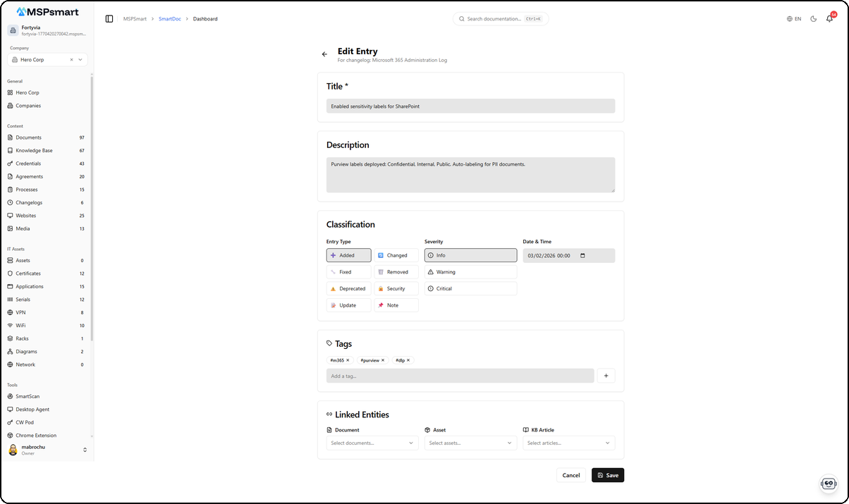Go to Credentials in the sidebar

point(28,164)
